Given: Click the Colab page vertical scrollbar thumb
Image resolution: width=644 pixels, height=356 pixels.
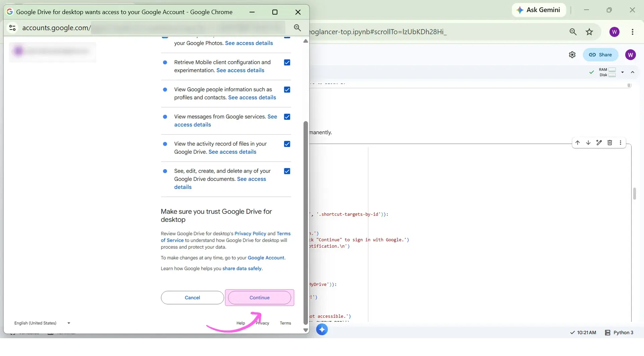Looking at the screenshot, I should pyautogui.click(x=634, y=194).
